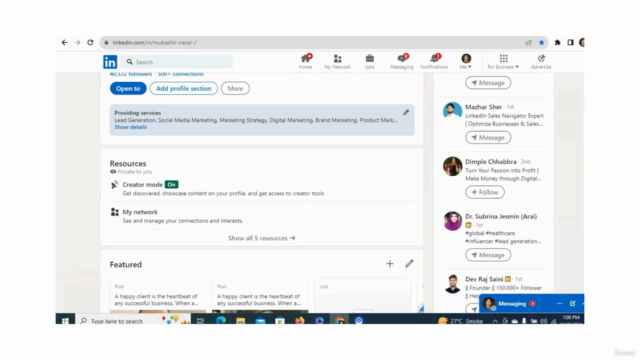Open File Explorer from taskbar
The image size is (640, 360).
[240, 321]
